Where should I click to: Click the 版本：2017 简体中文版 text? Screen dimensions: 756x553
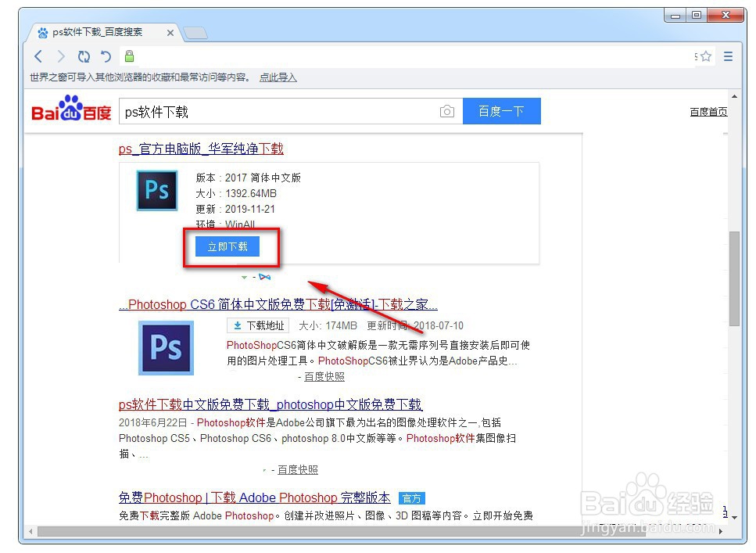249,178
